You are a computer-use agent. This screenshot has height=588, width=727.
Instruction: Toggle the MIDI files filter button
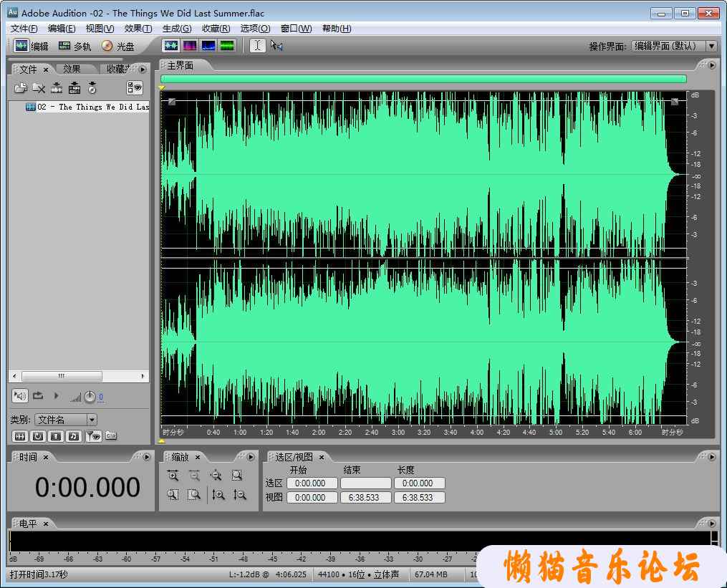point(74,436)
